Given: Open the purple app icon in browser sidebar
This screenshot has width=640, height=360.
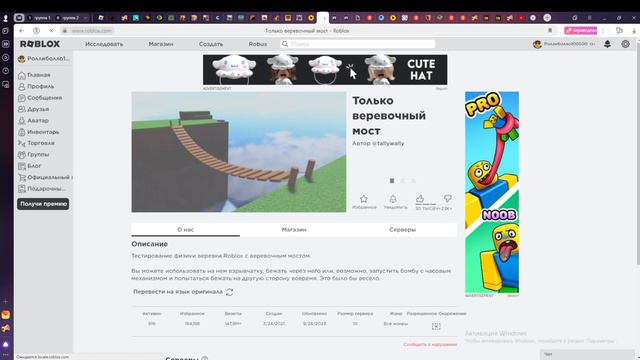Looking at the screenshot, I should pyautogui.click(x=6, y=344).
